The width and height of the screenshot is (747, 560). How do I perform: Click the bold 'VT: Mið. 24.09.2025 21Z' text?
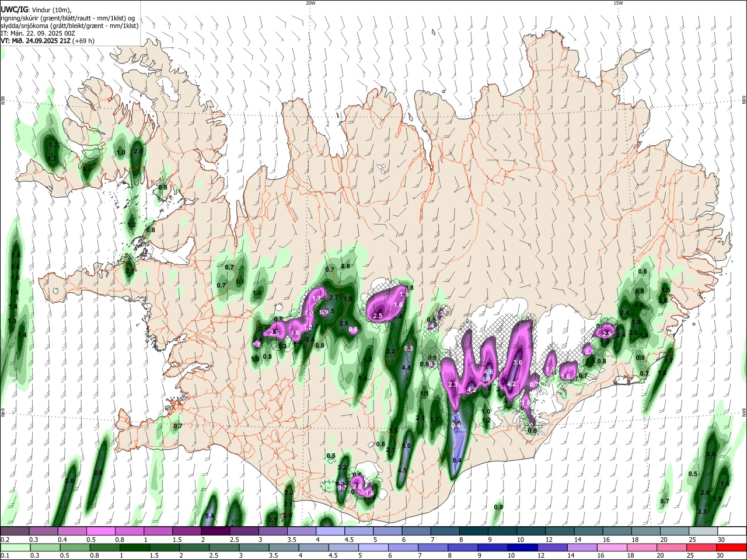(x=35, y=41)
